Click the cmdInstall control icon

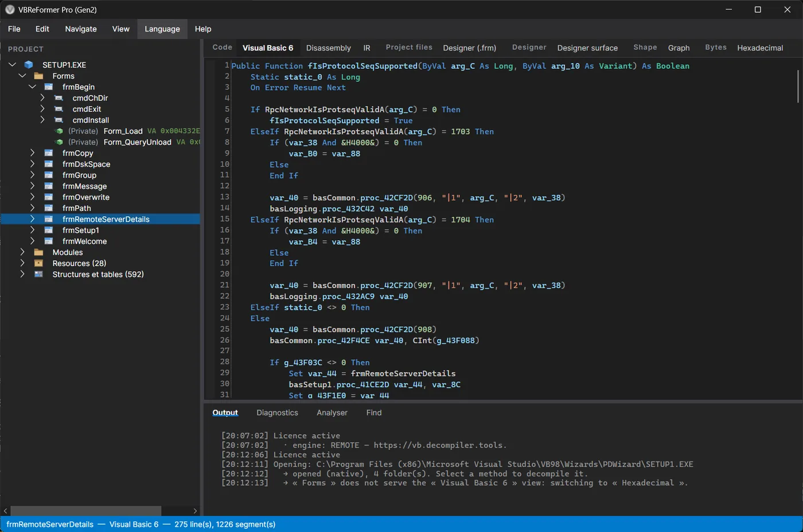59,120
